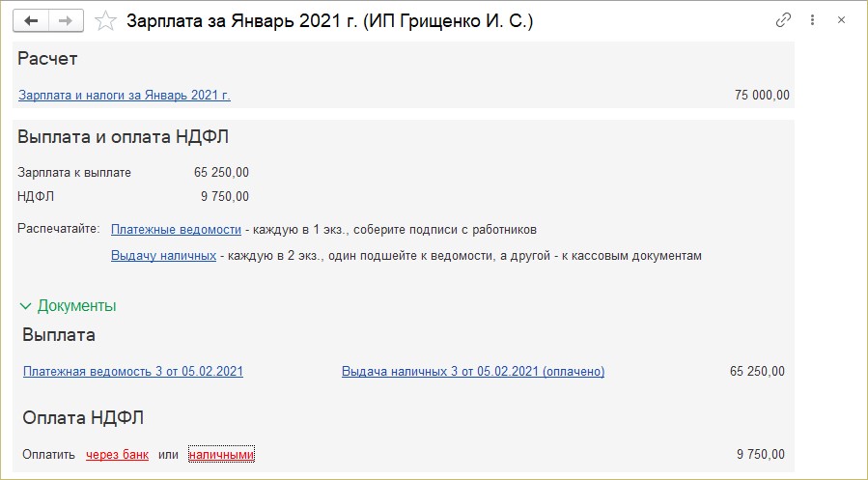The height and width of the screenshot is (480, 868).
Task: Select the 65 250,00 amount in Выплата row
Action: [x=757, y=372]
